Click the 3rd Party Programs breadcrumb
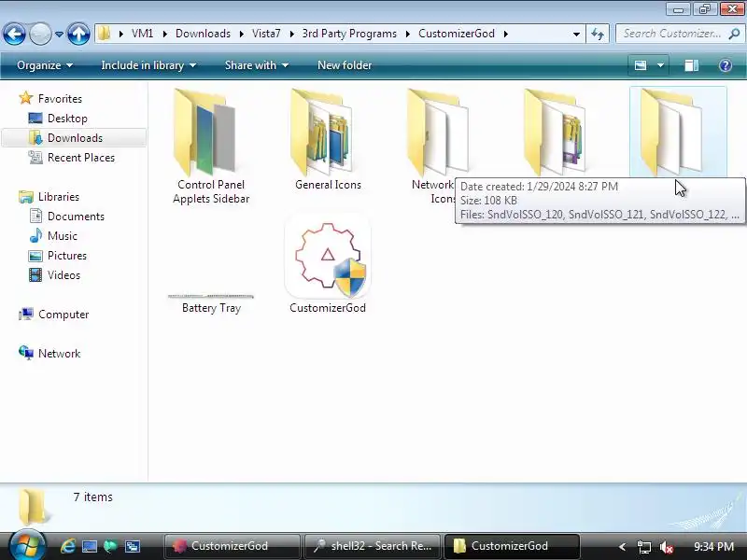Image resolution: width=747 pixels, height=560 pixels. 349,34
